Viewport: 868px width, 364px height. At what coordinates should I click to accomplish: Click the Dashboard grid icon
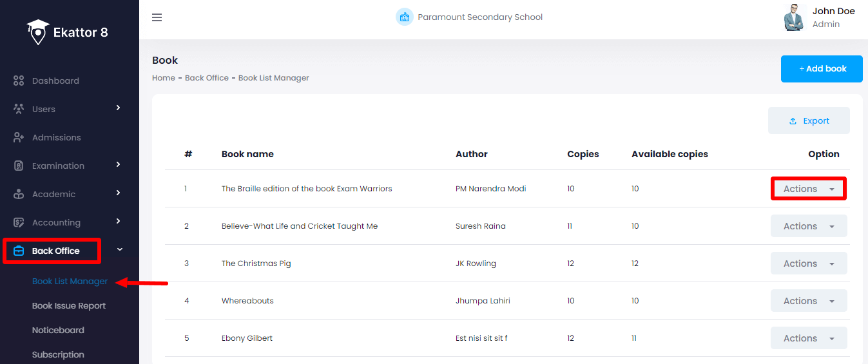(x=19, y=81)
